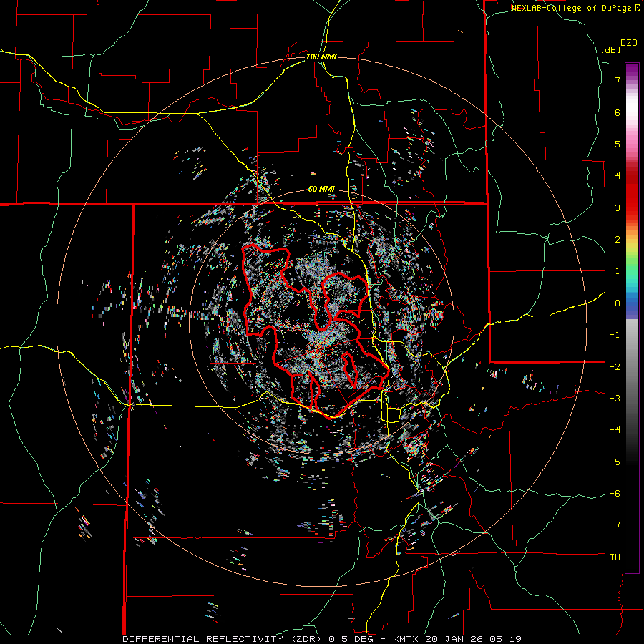Click the -5 value on color scale
This screenshot has width=644, height=644.
coord(615,462)
